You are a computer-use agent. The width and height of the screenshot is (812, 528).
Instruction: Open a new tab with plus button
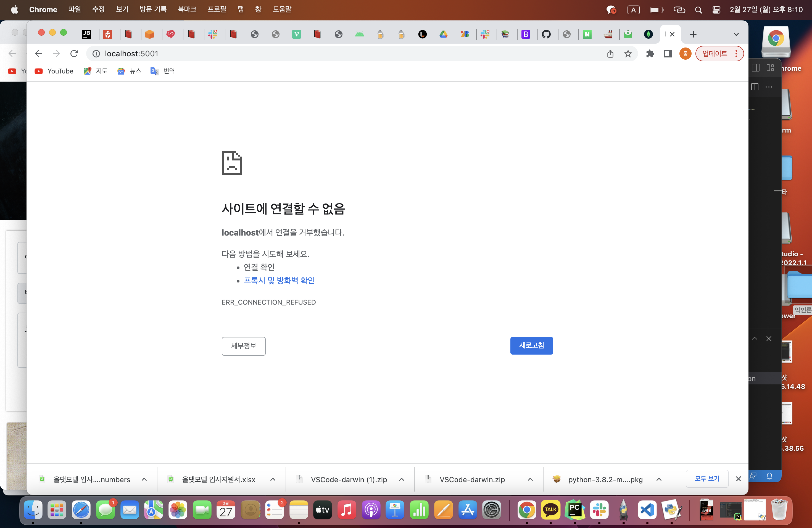pyautogui.click(x=693, y=34)
